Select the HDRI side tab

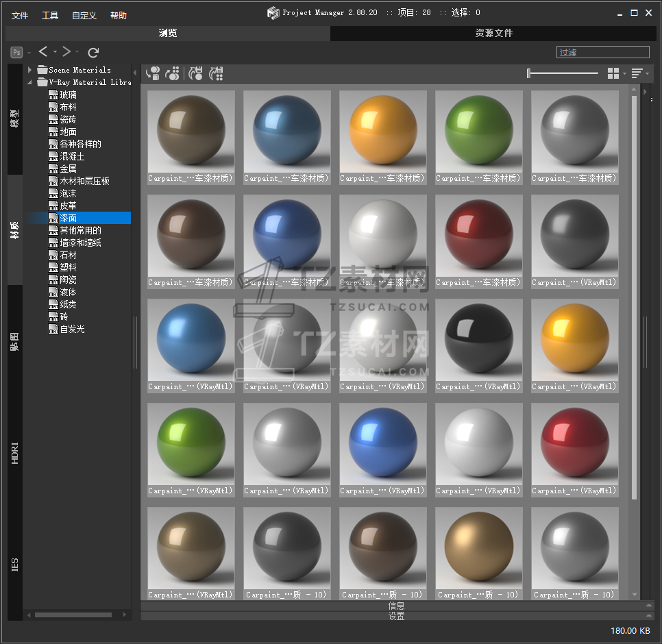click(15, 452)
